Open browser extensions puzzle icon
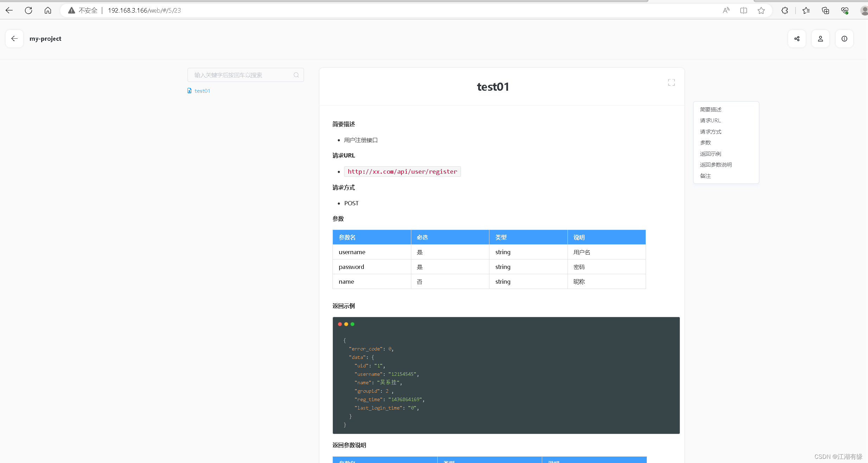The image size is (868, 463). point(785,11)
